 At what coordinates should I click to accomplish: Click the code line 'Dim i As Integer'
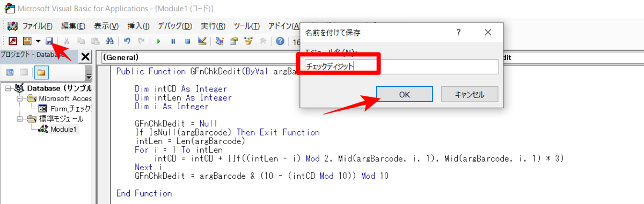171,107
